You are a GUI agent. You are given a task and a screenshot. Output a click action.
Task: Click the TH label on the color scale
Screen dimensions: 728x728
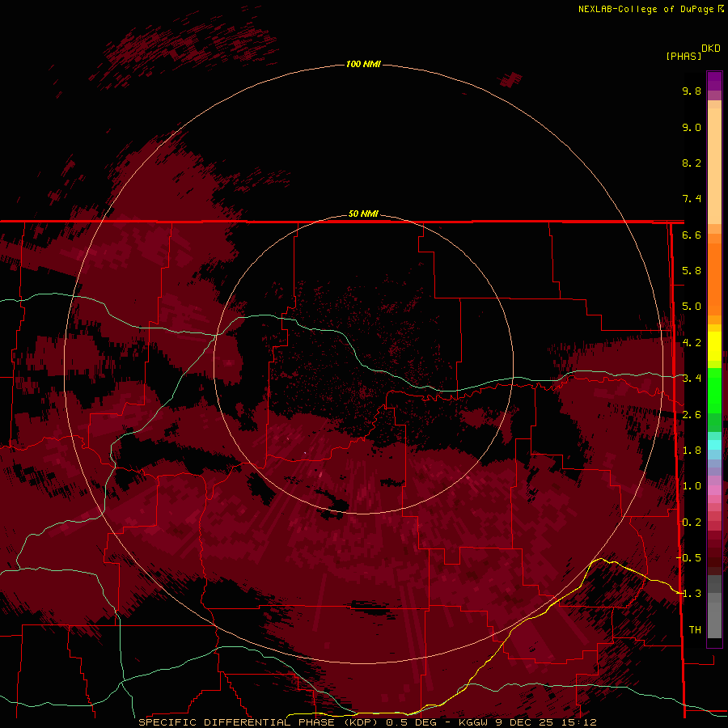[x=695, y=630]
